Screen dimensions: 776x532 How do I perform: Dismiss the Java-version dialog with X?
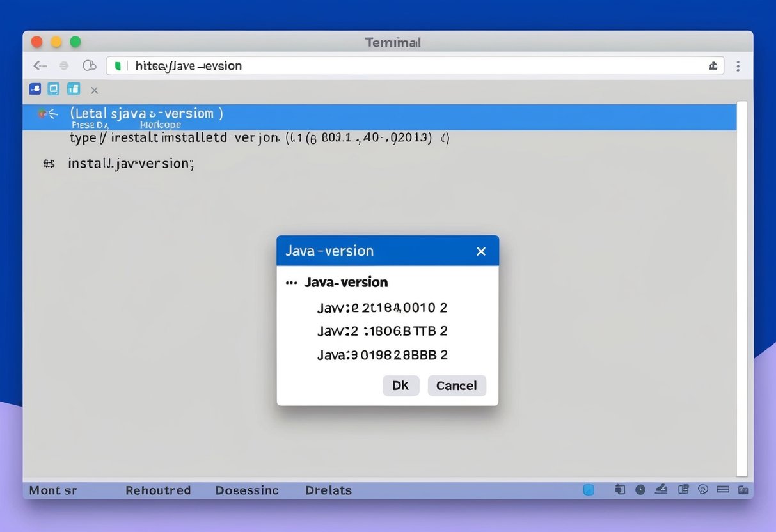coord(481,251)
